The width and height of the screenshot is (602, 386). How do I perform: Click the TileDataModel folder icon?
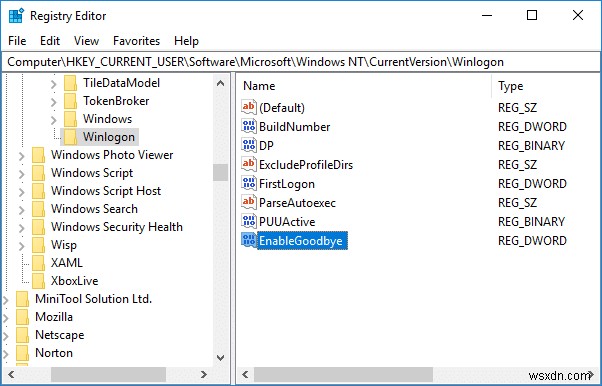pyautogui.click(x=71, y=83)
